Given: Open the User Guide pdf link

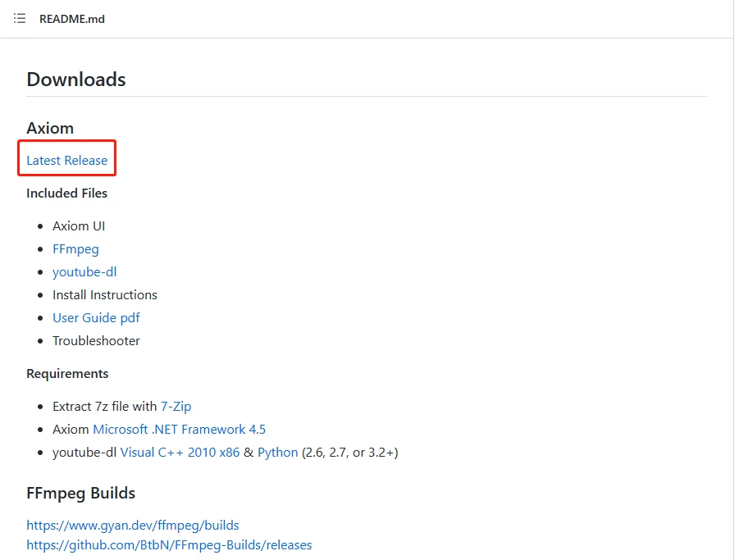Looking at the screenshot, I should 96,317.
